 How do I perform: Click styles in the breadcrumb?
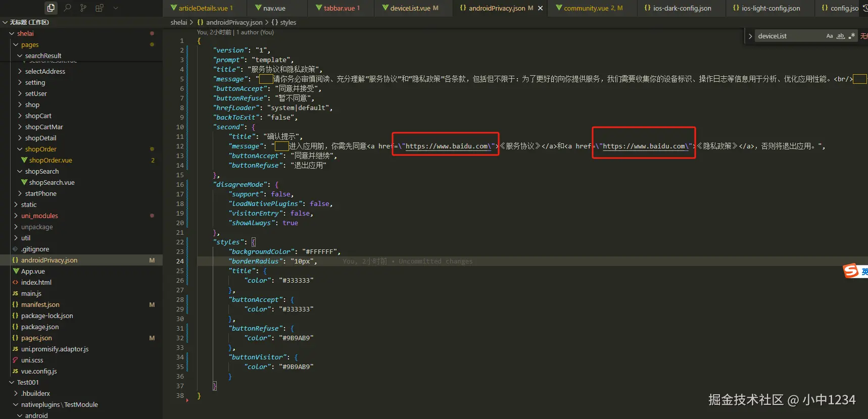pos(288,22)
